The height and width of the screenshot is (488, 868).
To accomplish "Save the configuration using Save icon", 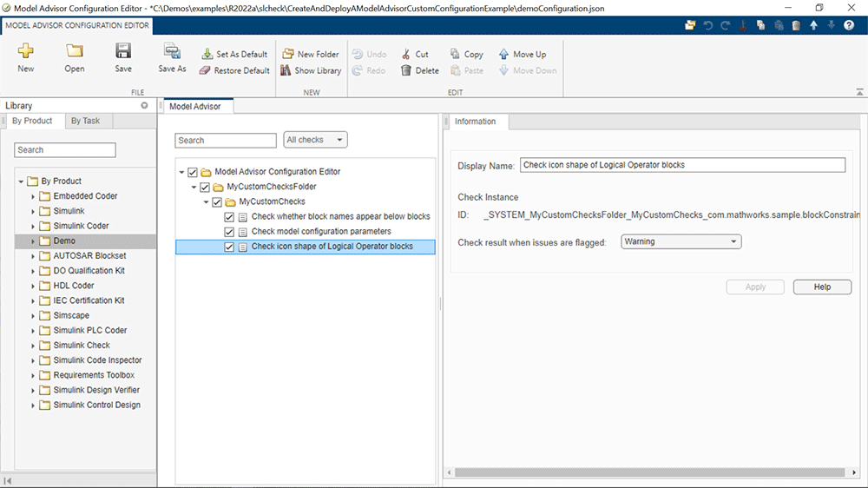I will click(x=123, y=52).
